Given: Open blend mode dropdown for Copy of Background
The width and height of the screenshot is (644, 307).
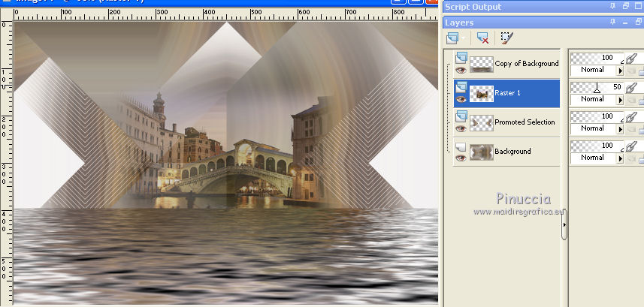Looking at the screenshot, I should [620, 71].
